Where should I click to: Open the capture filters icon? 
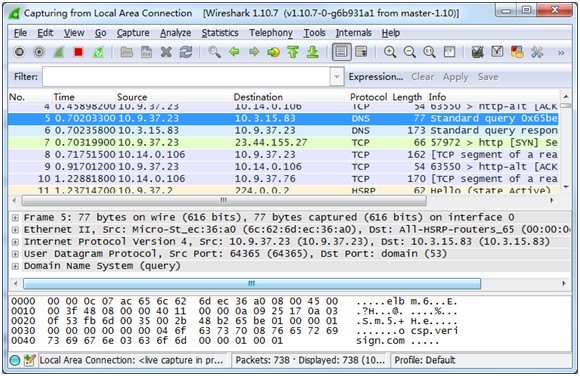[x=478, y=52]
